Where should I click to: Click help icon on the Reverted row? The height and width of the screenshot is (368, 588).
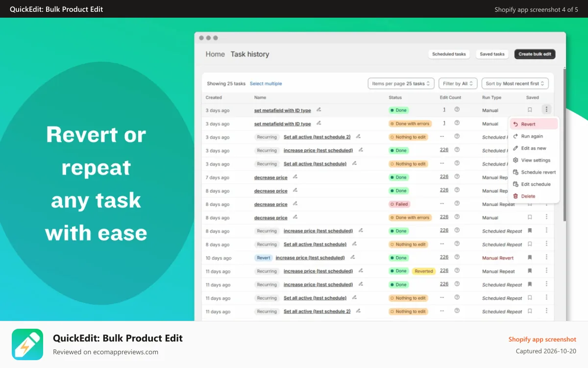click(457, 270)
